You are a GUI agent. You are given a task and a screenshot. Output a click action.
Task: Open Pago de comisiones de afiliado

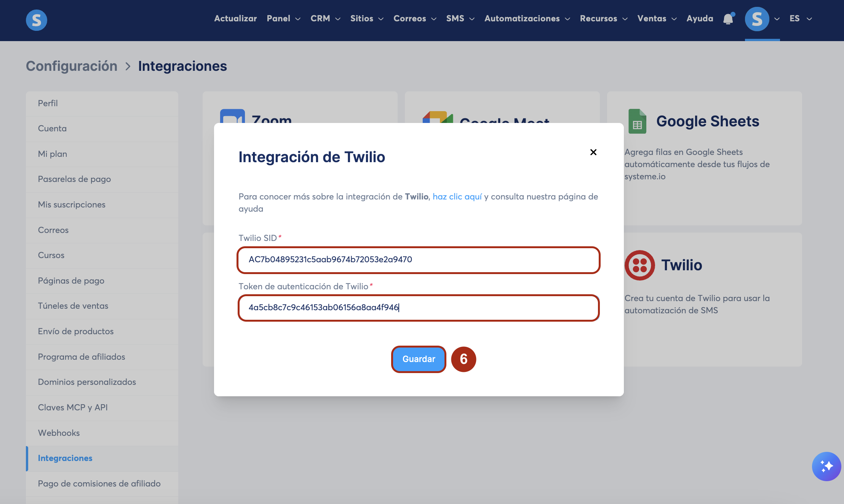pos(102,484)
